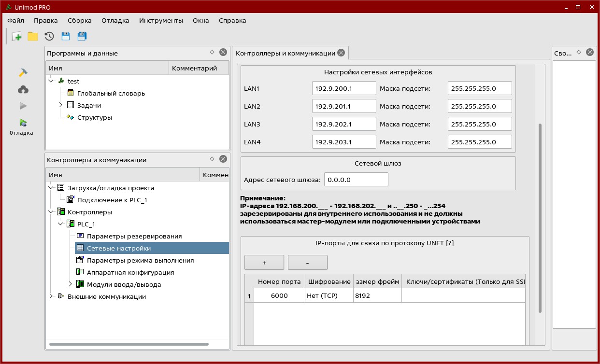Click Внешние коммуникации connector icon

pyautogui.click(x=61, y=296)
